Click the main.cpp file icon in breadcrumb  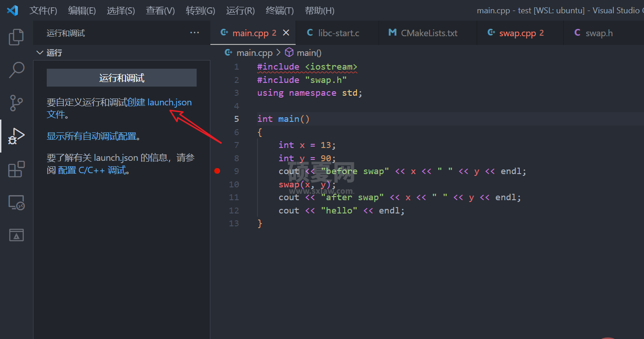(x=228, y=53)
